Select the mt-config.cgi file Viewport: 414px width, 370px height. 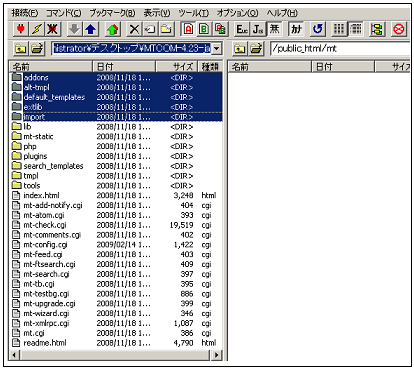[x=116, y=245]
